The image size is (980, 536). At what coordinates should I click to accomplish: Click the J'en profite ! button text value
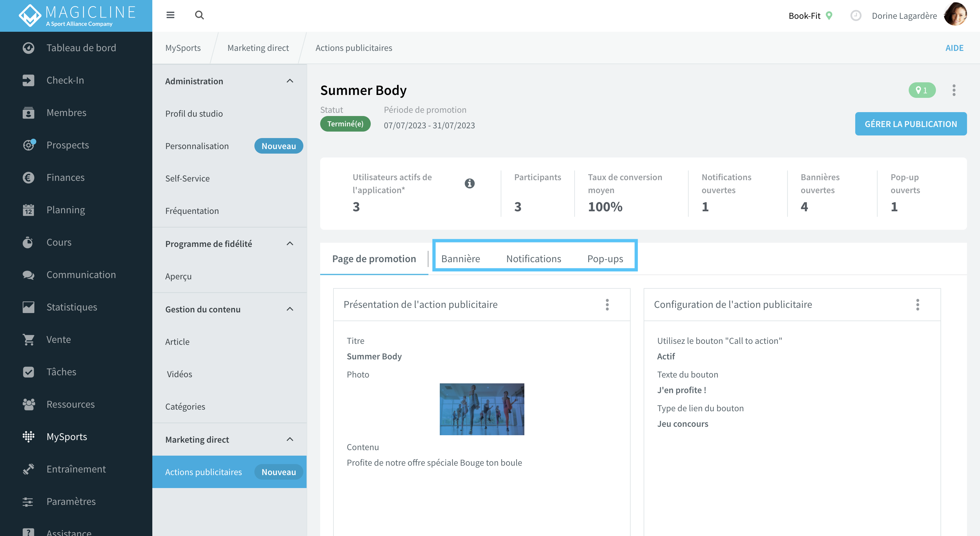point(681,390)
